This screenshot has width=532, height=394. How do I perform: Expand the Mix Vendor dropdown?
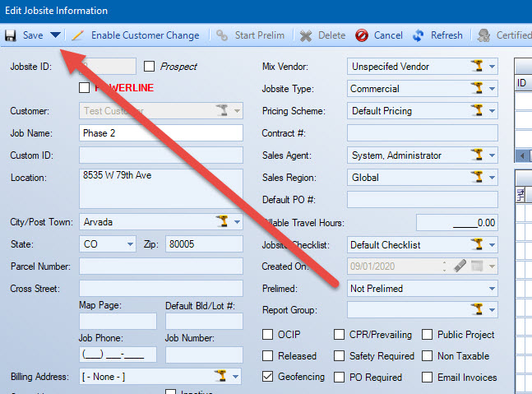[x=492, y=67]
